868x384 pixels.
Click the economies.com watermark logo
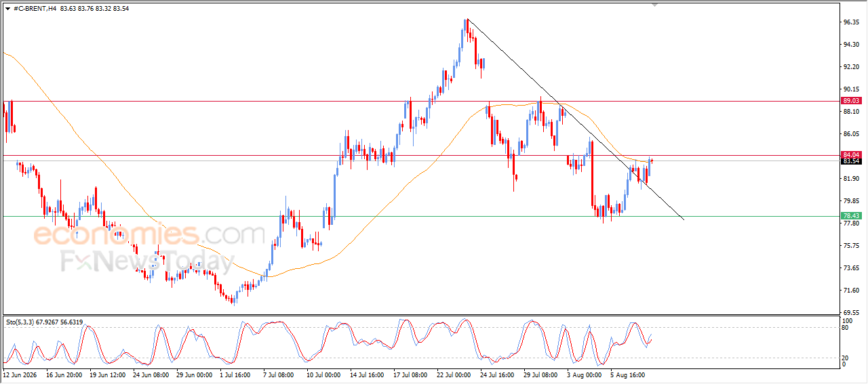[x=149, y=235]
